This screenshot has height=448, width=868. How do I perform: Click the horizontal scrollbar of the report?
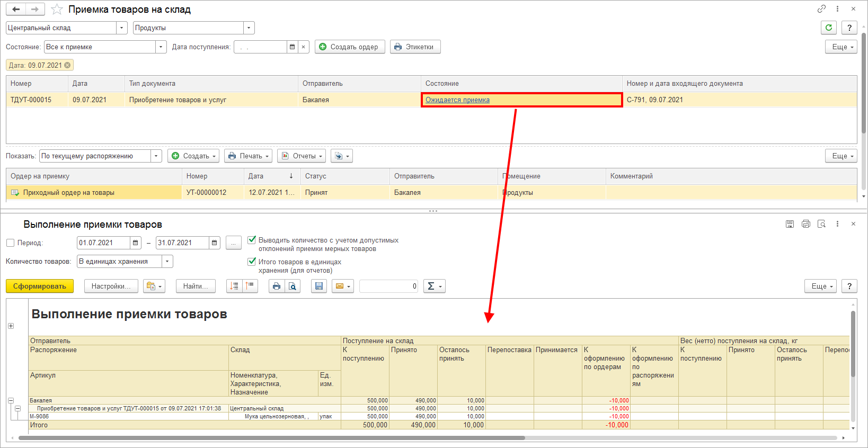(271, 438)
